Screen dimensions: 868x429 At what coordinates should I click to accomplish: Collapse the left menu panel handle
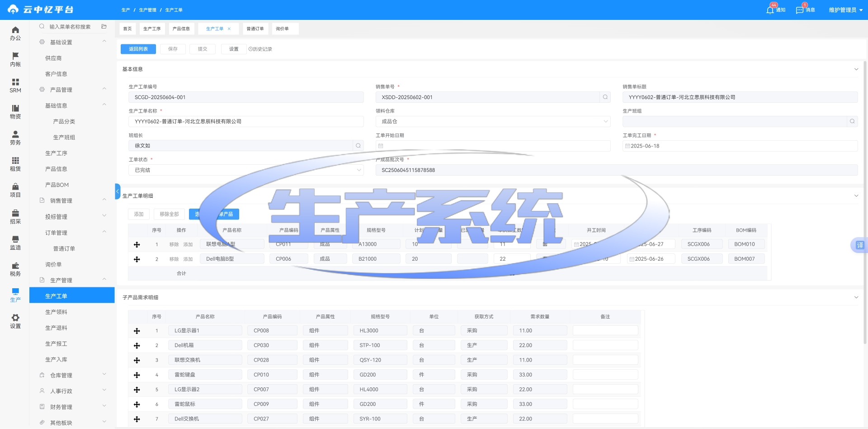coord(118,191)
